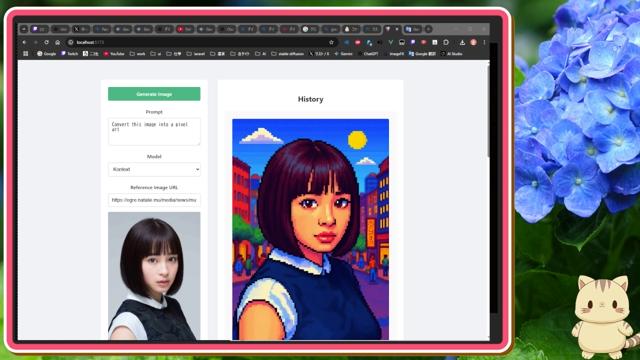Switch to the X (Twitter) browser tab
This screenshot has width=640, height=360.
81,29
